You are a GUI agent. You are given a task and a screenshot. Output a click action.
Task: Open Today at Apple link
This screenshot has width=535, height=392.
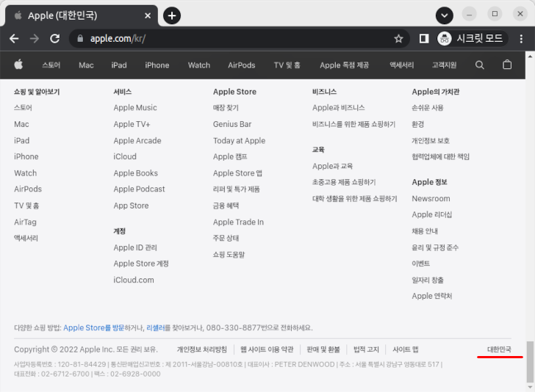(239, 140)
